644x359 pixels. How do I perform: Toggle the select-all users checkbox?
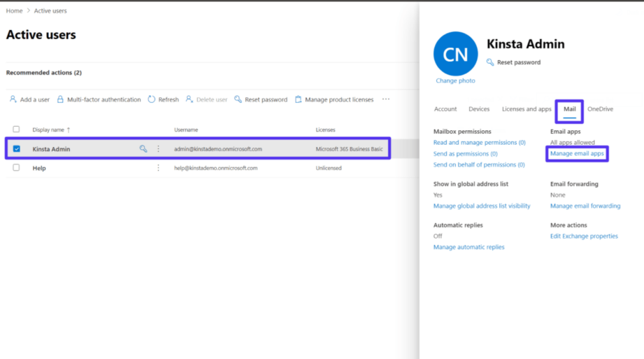coord(16,129)
